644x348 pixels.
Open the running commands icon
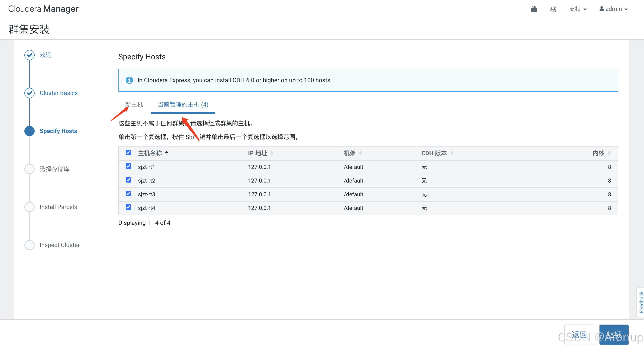[553, 9]
